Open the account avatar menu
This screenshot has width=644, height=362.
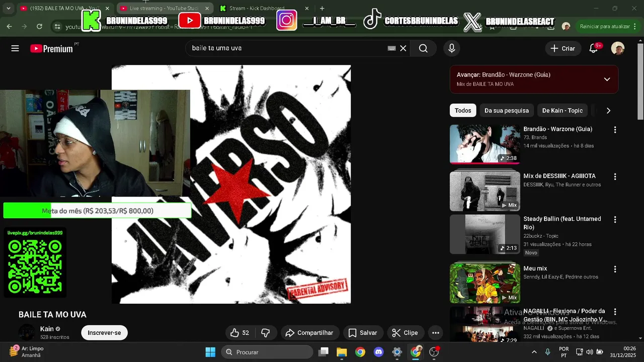pos(618,48)
